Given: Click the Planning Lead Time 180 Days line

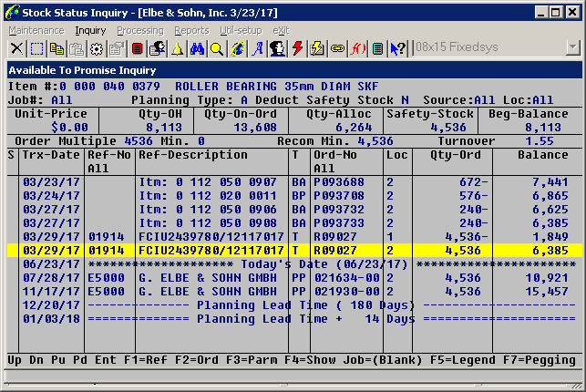Looking at the screenshot, I should click(295, 304).
